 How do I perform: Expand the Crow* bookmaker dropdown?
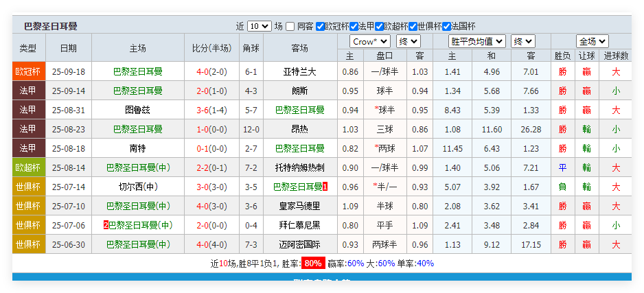371,41
